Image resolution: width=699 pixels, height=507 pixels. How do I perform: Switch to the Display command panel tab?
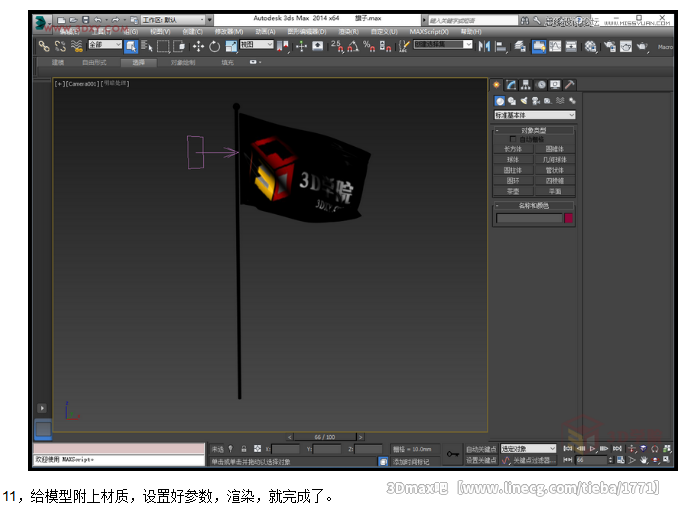click(555, 85)
